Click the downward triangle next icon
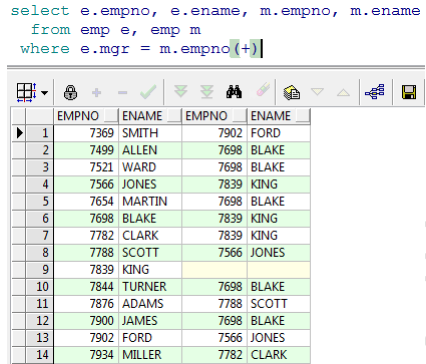The height and width of the screenshot is (364, 426). click(317, 91)
